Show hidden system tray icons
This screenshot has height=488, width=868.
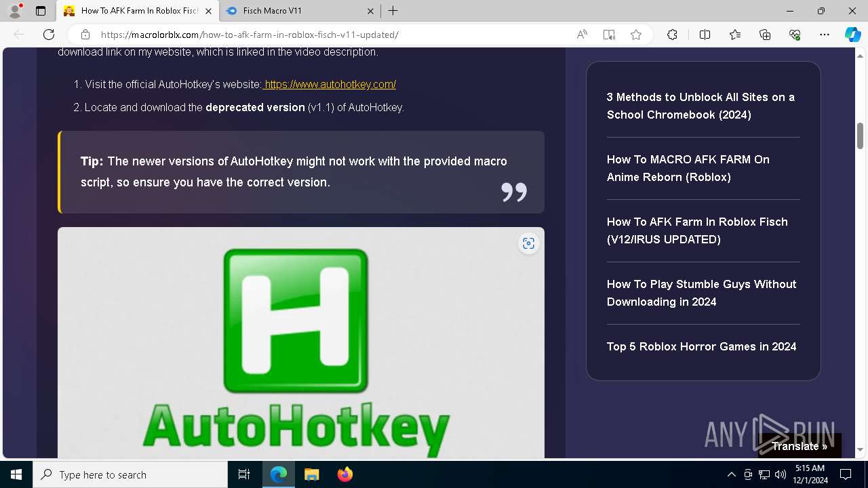pyautogui.click(x=731, y=474)
